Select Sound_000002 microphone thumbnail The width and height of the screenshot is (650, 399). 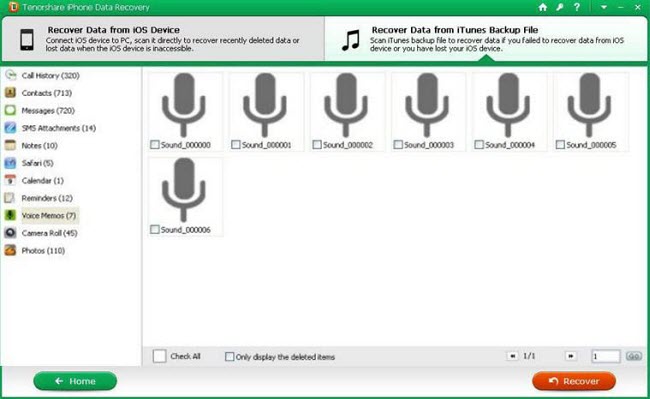point(346,105)
